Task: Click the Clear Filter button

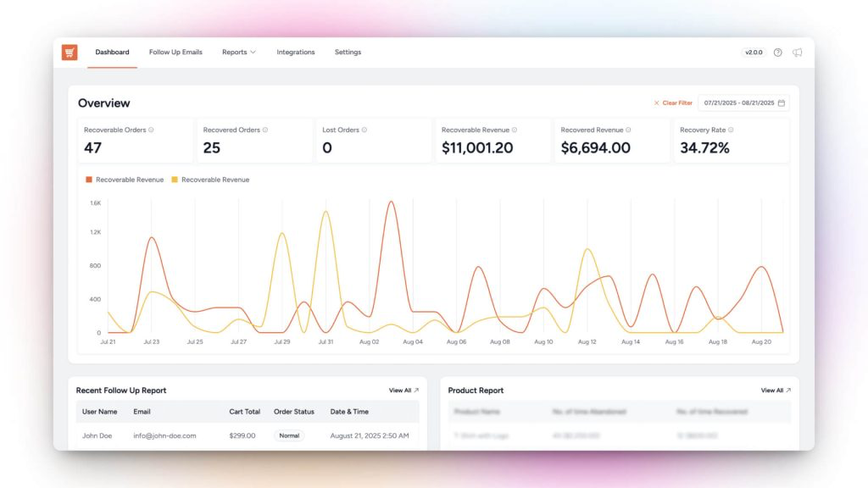Action: pos(678,103)
